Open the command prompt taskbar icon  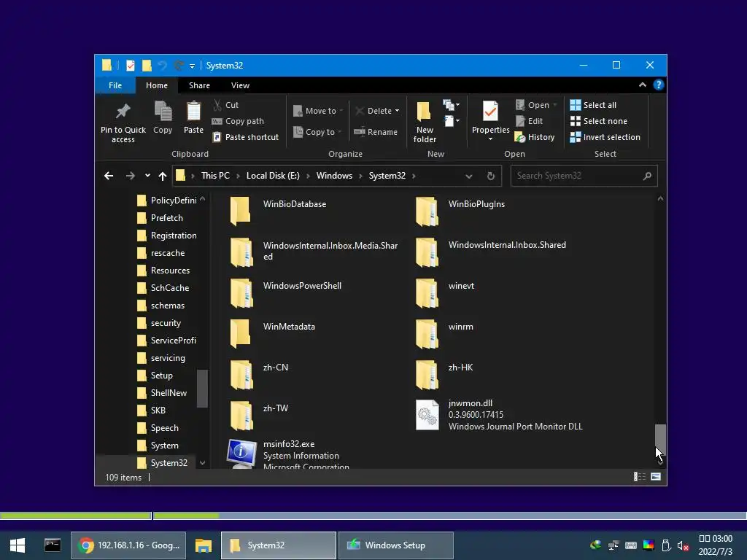pos(53,545)
